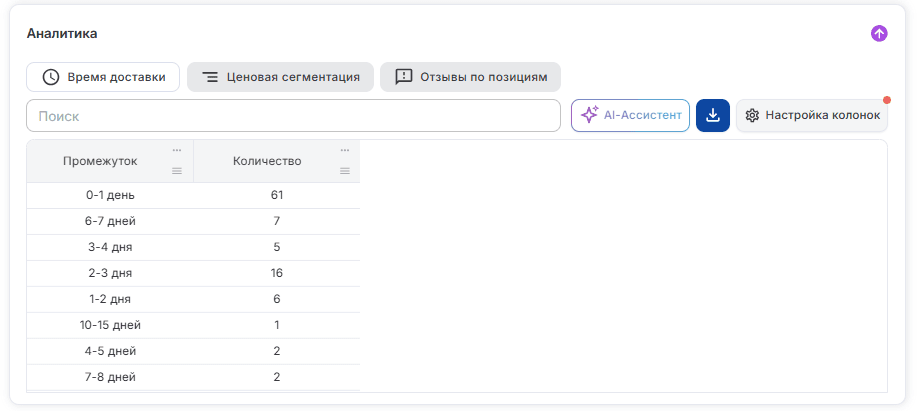Click the sparkle icon in AI-Ассистент
The image size is (917, 411).
click(590, 115)
